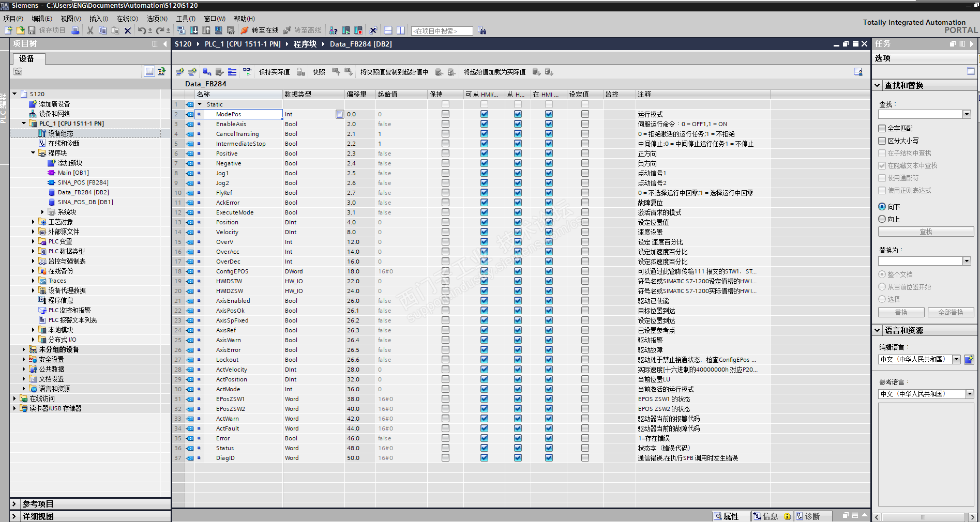This screenshot has width=980, height=522.
Task: Select Main [OB1] in project tree
Action: [x=73, y=173]
